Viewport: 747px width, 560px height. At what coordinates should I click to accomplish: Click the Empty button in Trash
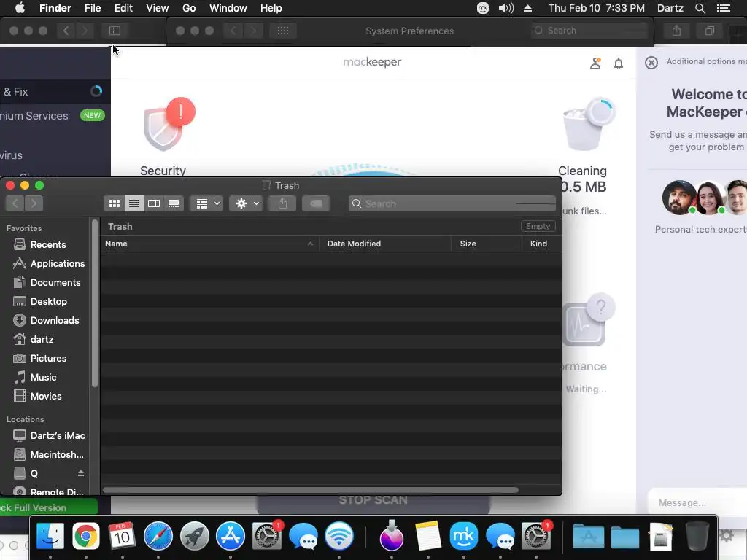tap(538, 226)
